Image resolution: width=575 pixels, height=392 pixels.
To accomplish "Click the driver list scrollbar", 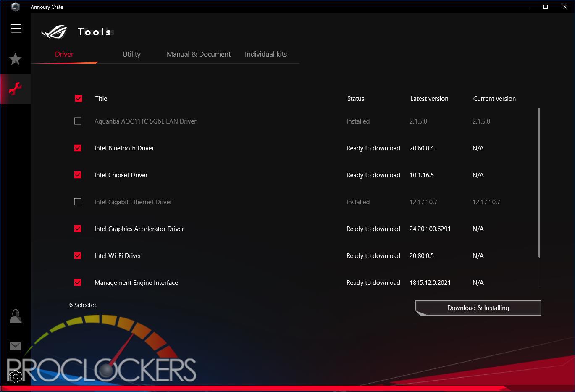I will pyautogui.click(x=539, y=182).
